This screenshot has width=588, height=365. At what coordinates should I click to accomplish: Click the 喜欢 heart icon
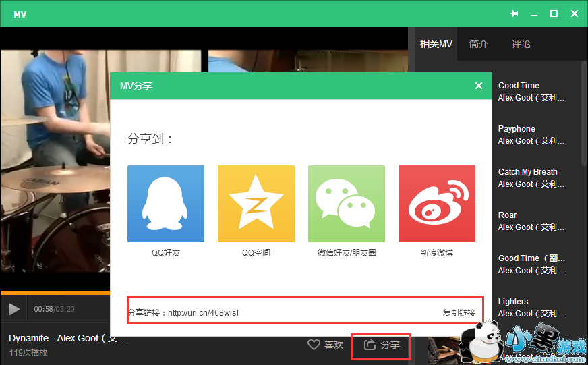[314, 344]
